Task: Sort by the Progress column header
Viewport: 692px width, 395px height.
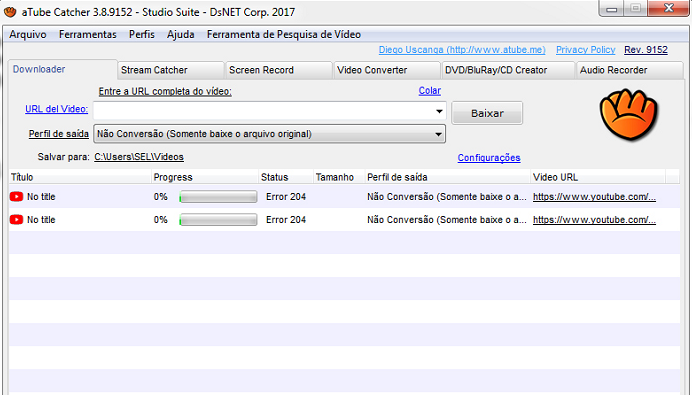Action: (205, 177)
